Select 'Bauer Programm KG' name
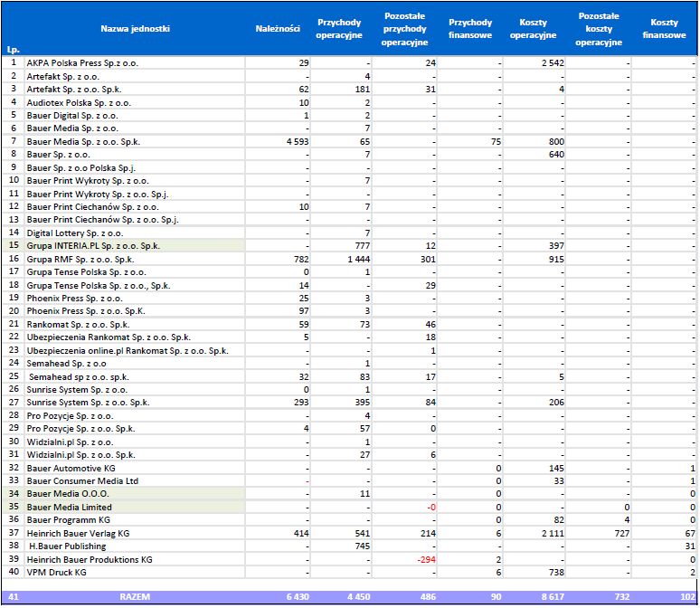Screen dimensions: 700x608 click(x=69, y=520)
